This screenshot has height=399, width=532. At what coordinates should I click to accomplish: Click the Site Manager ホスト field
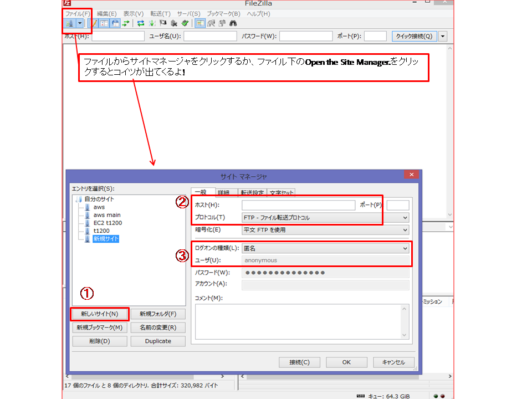[299, 205]
